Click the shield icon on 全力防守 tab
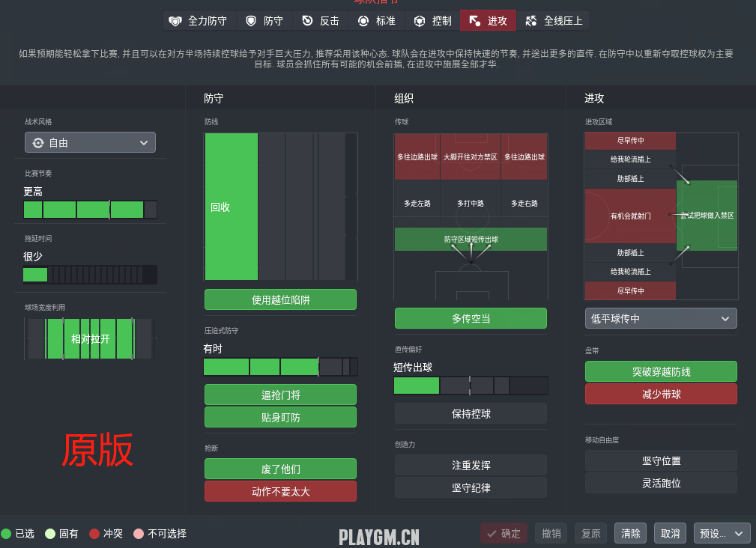The image size is (756, 548). coord(175,21)
